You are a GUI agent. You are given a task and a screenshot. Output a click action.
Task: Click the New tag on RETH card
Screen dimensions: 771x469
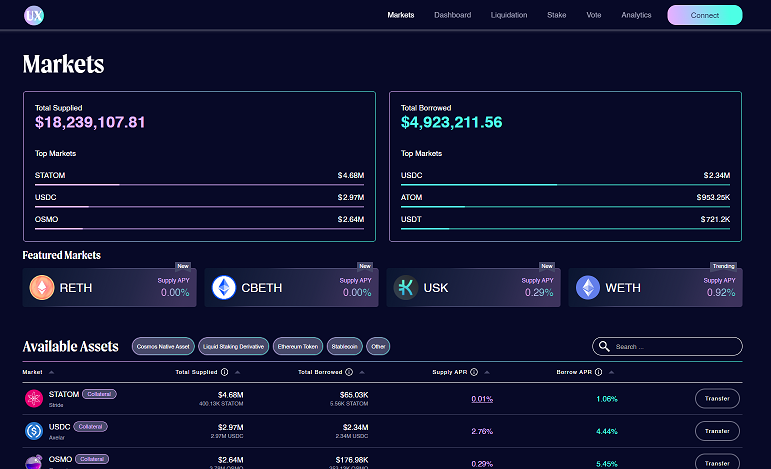(183, 266)
